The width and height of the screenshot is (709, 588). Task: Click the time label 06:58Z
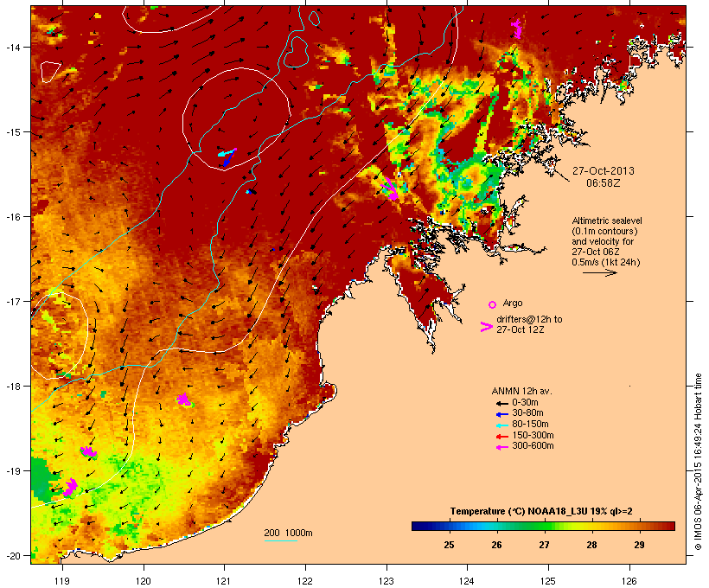pos(604,183)
